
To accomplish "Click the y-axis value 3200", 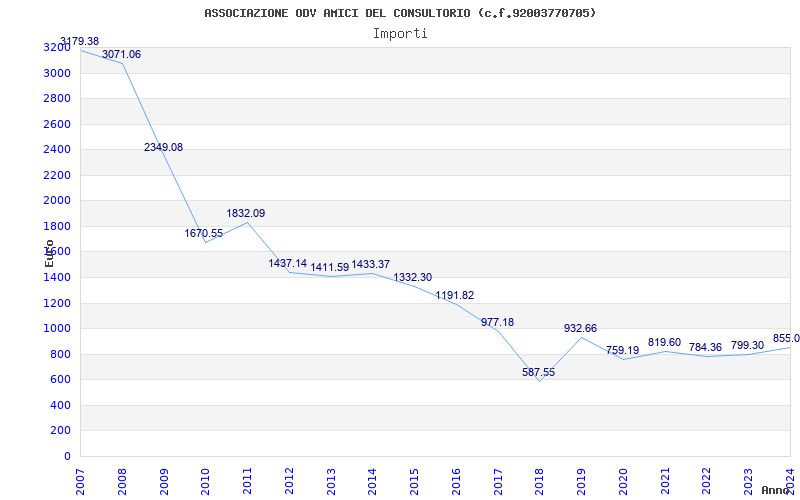I will [x=57, y=47].
